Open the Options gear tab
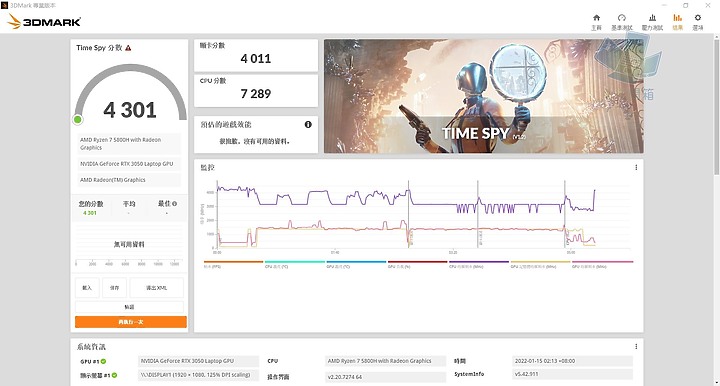This screenshot has width=720, height=386. tap(698, 22)
